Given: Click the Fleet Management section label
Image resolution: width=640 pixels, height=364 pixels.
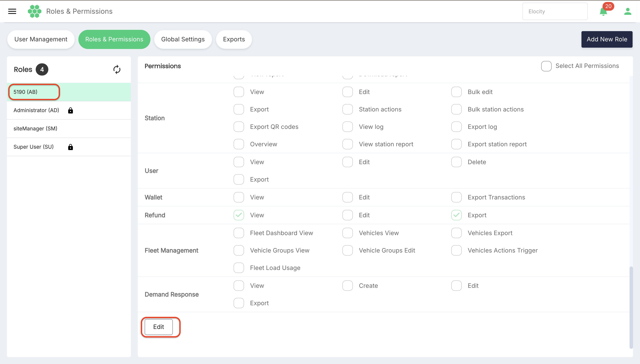Looking at the screenshot, I should point(172,251).
